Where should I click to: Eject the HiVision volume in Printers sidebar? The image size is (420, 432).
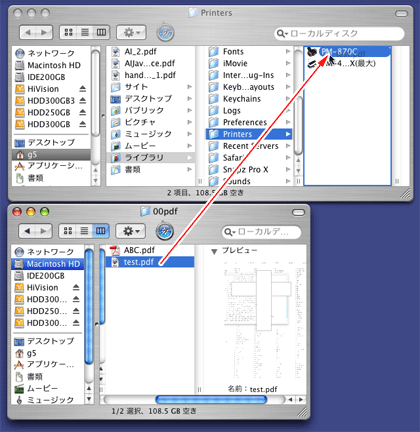[x=83, y=89]
